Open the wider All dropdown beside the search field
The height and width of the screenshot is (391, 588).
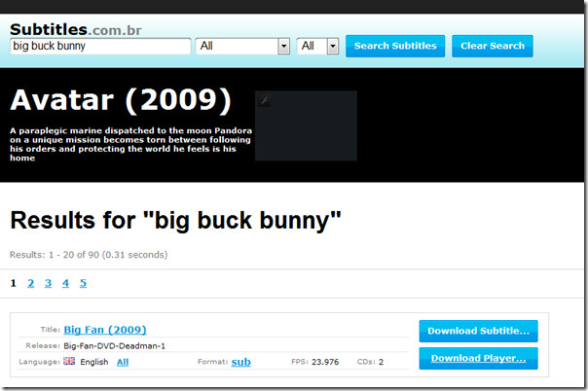(x=242, y=46)
